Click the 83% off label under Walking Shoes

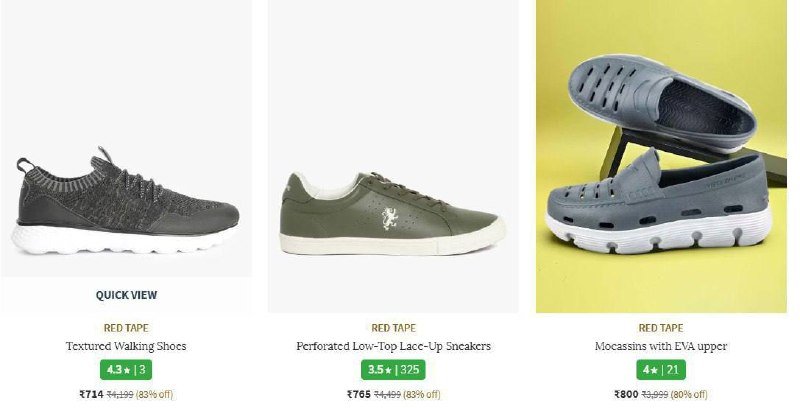click(154, 395)
